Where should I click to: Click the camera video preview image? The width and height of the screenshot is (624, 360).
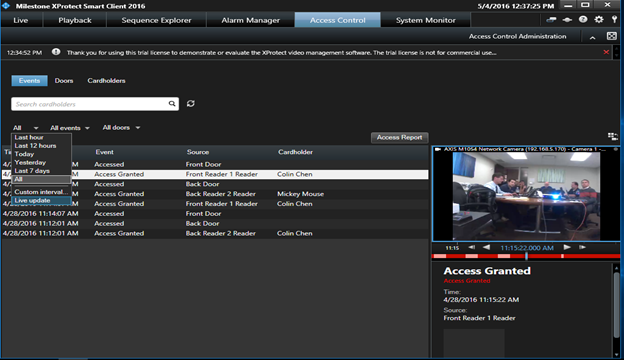[x=526, y=196]
